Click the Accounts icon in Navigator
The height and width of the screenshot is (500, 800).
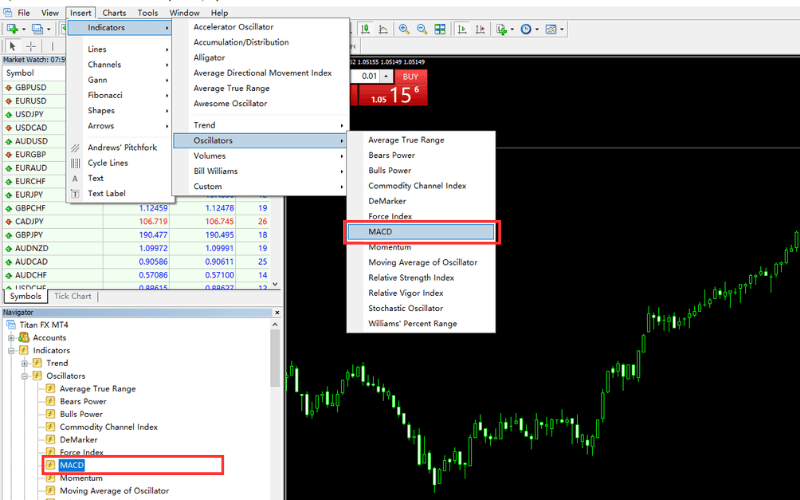pos(23,337)
